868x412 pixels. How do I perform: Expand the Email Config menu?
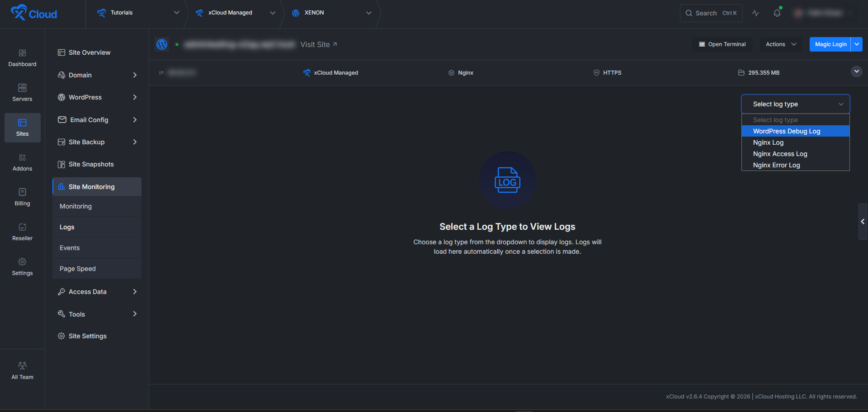point(97,120)
